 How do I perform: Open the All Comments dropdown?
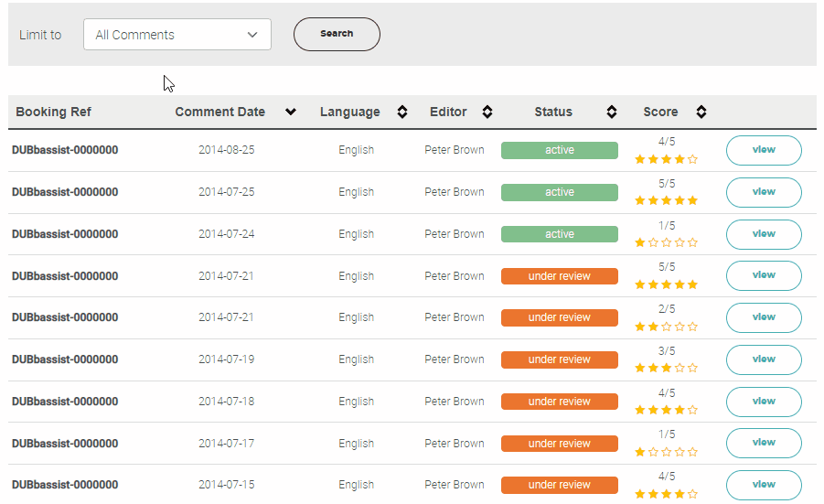pyautogui.click(x=177, y=35)
